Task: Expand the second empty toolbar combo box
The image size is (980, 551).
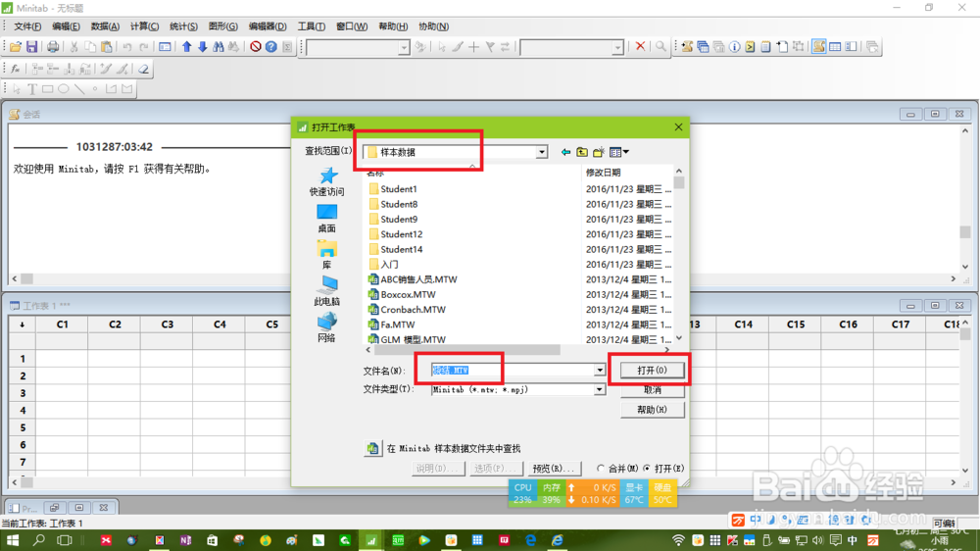Action: point(617,47)
